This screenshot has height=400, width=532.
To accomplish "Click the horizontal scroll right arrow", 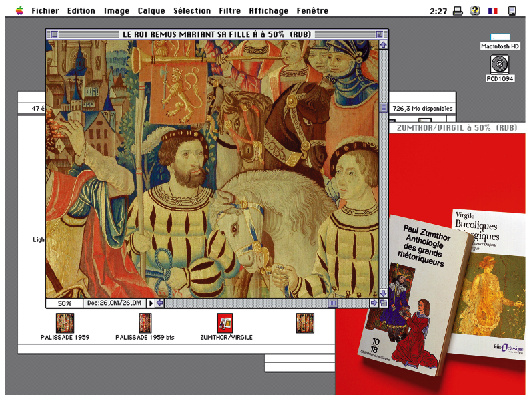I will coord(374,303).
